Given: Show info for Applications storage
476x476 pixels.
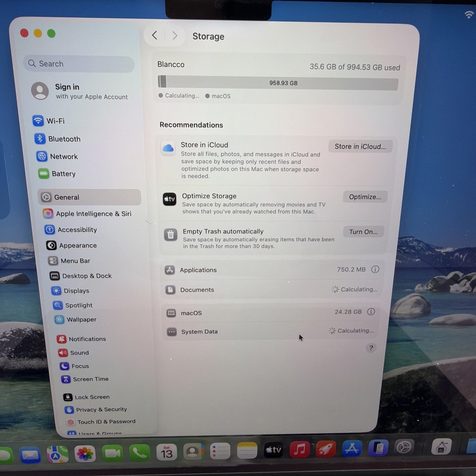Looking at the screenshot, I should pyautogui.click(x=375, y=269).
